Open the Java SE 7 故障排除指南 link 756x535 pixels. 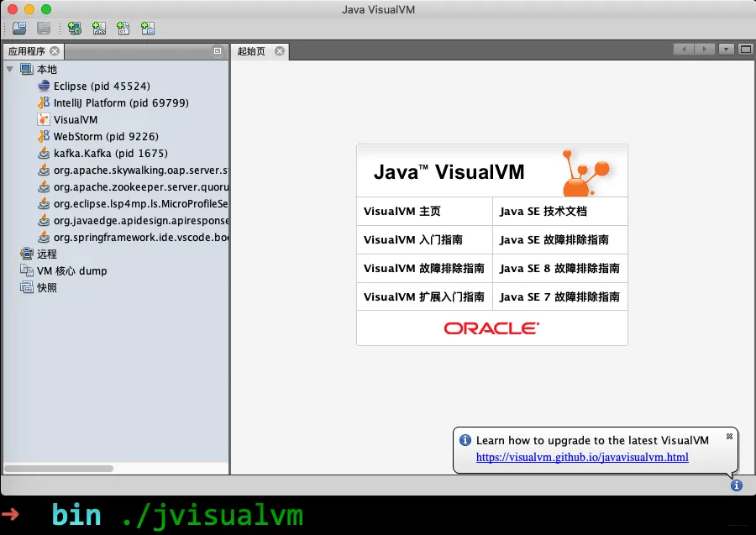(x=559, y=296)
